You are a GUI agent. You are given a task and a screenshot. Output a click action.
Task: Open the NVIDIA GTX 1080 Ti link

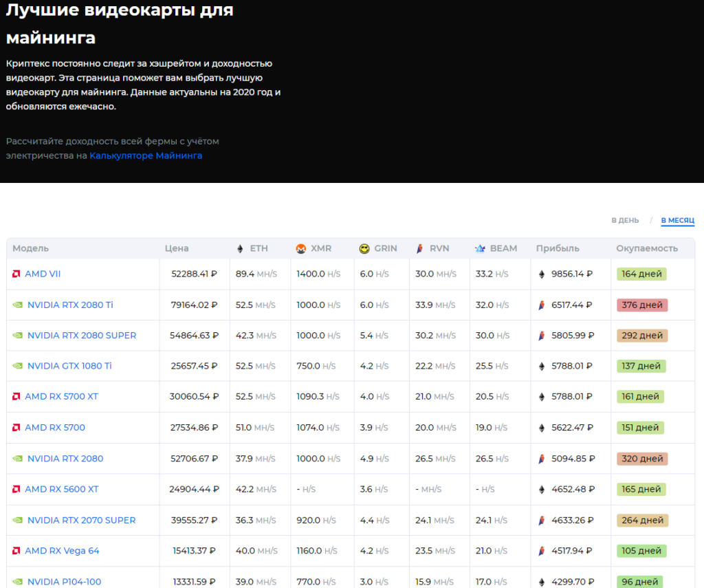(69, 366)
